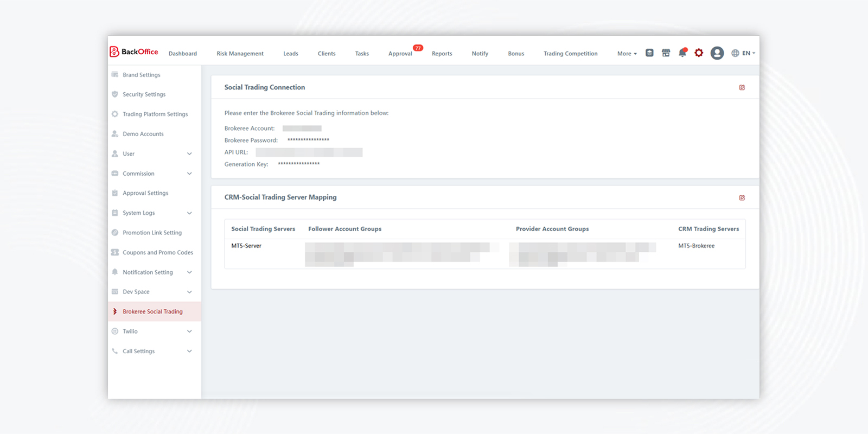This screenshot has height=434, width=868.
Task: Change language with the EN dropdown
Action: coord(743,53)
